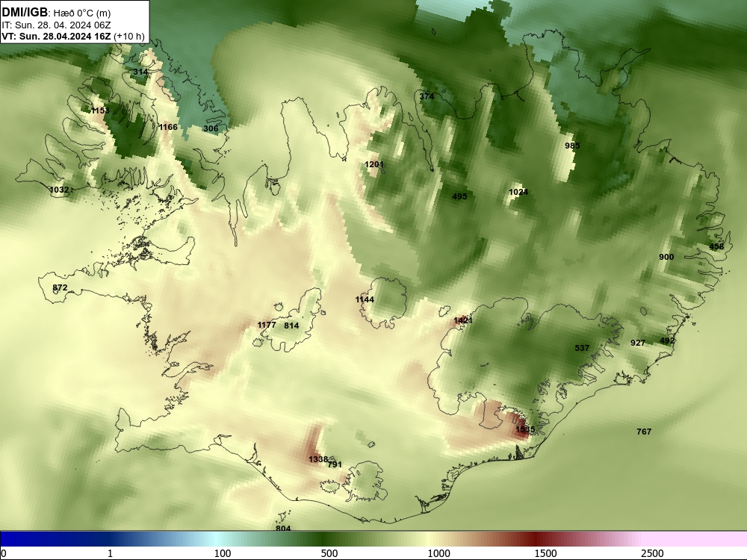This screenshot has width=747, height=560.
Task: Click the 306 height value
Action: 211,128
